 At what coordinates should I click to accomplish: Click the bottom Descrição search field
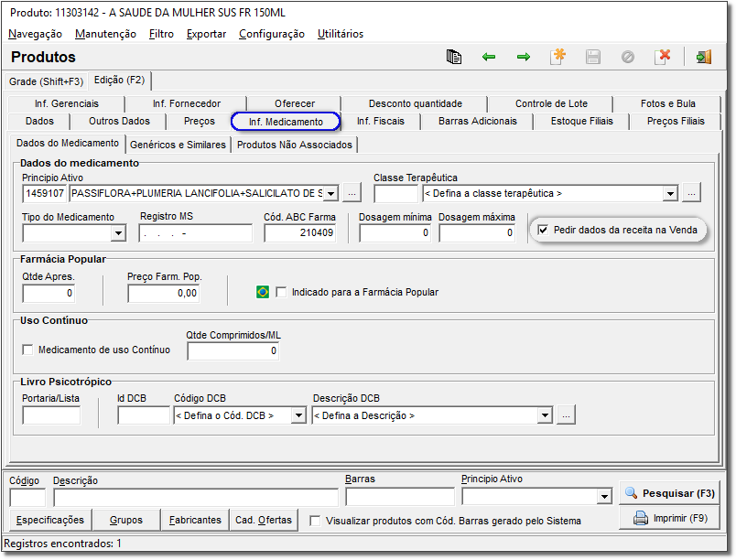(x=196, y=497)
